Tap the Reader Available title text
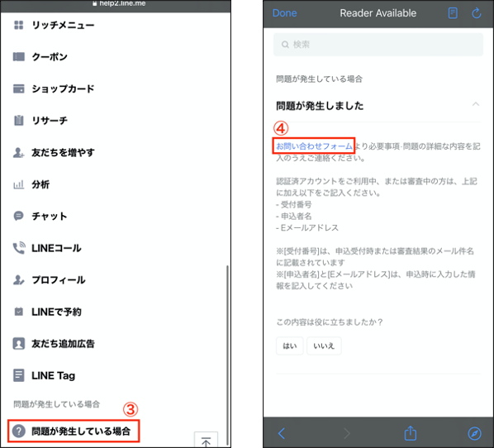The image size is (494, 448). click(378, 13)
